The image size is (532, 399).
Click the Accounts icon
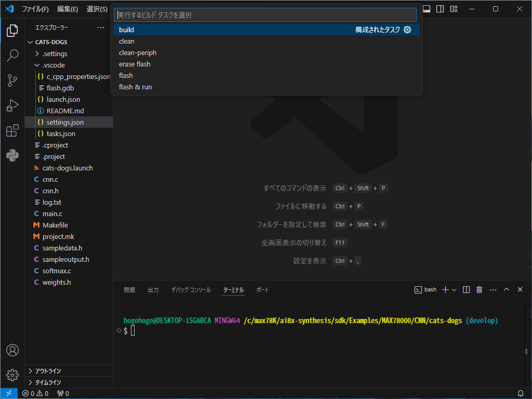tap(12, 350)
